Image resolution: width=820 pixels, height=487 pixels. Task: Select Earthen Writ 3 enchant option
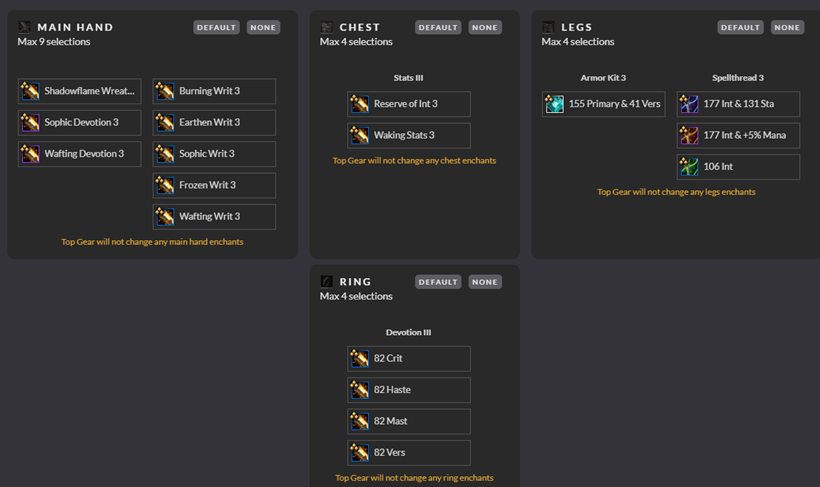coord(214,122)
